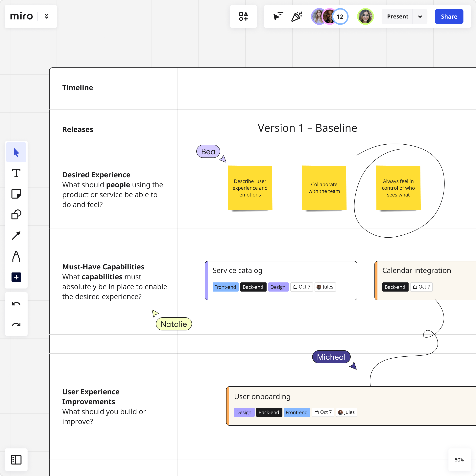Screen dimensions: 476x476
Task: Click the blue Share button
Action: coord(449,16)
